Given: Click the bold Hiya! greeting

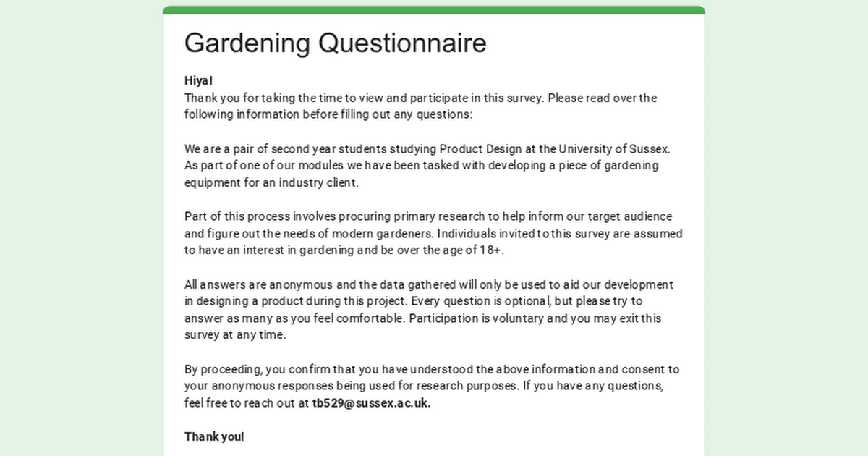Looking at the screenshot, I should click(199, 80).
